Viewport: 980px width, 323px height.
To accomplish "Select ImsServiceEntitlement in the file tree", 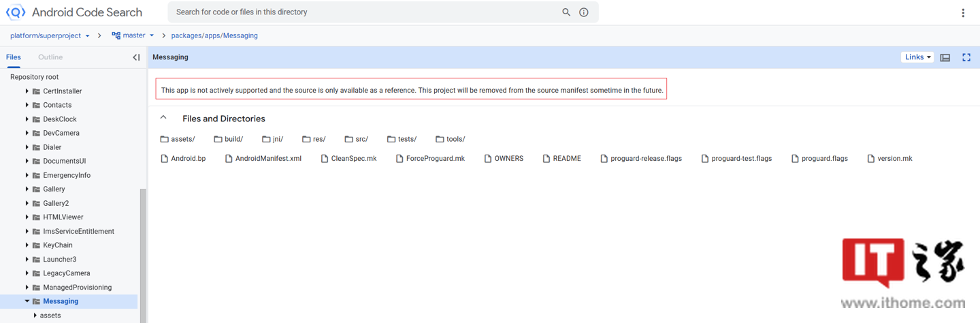I will coord(79,231).
